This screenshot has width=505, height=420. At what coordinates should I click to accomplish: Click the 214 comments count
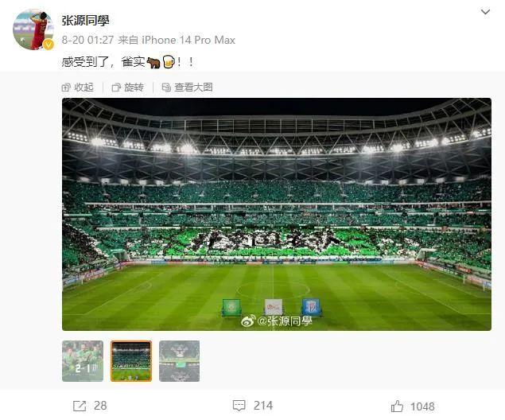[x=263, y=406]
